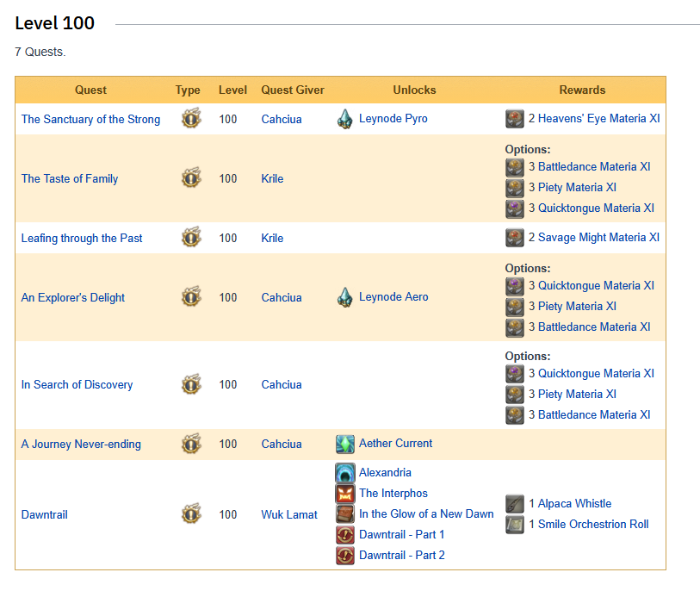Screen dimensions: 700x591
Task: Click Quicktongue Materia XI icon in The Taste of Family row
Action: pos(515,208)
